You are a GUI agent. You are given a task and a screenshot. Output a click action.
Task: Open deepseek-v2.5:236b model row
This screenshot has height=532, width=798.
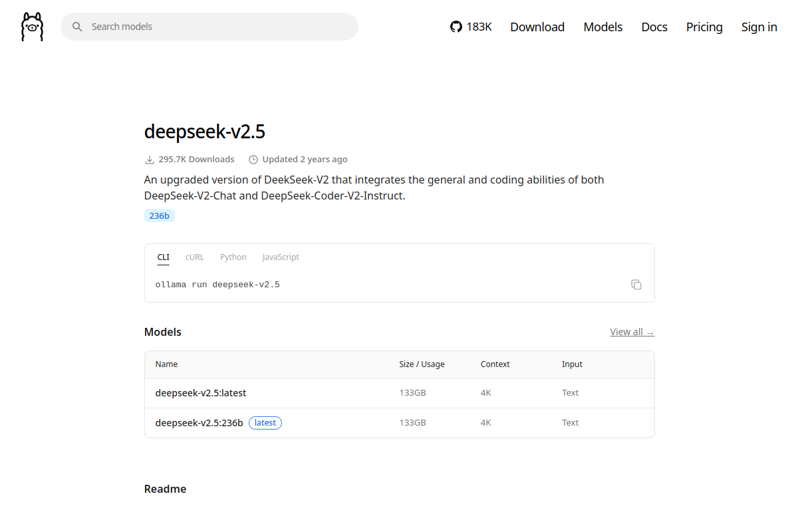[x=400, y=423]
